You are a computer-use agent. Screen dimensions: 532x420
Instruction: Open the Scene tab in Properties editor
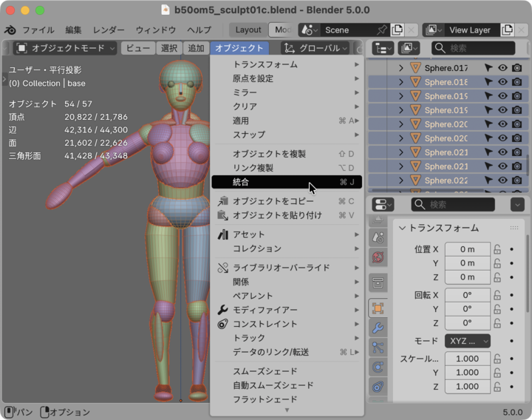[x=378, y=237]
